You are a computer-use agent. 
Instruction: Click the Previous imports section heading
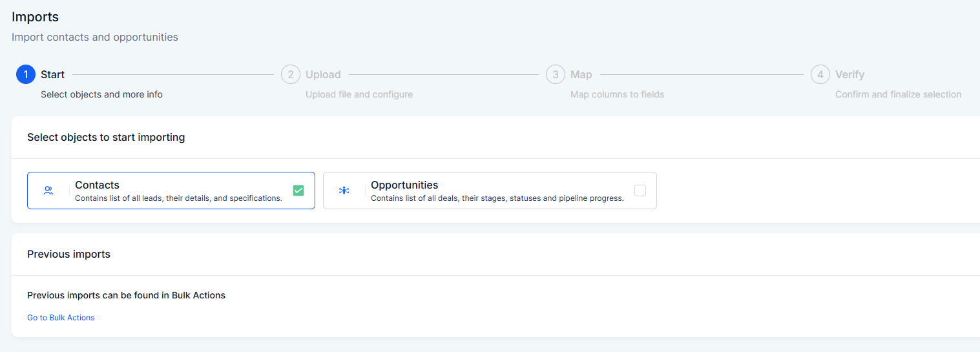(x=68, y=254)
